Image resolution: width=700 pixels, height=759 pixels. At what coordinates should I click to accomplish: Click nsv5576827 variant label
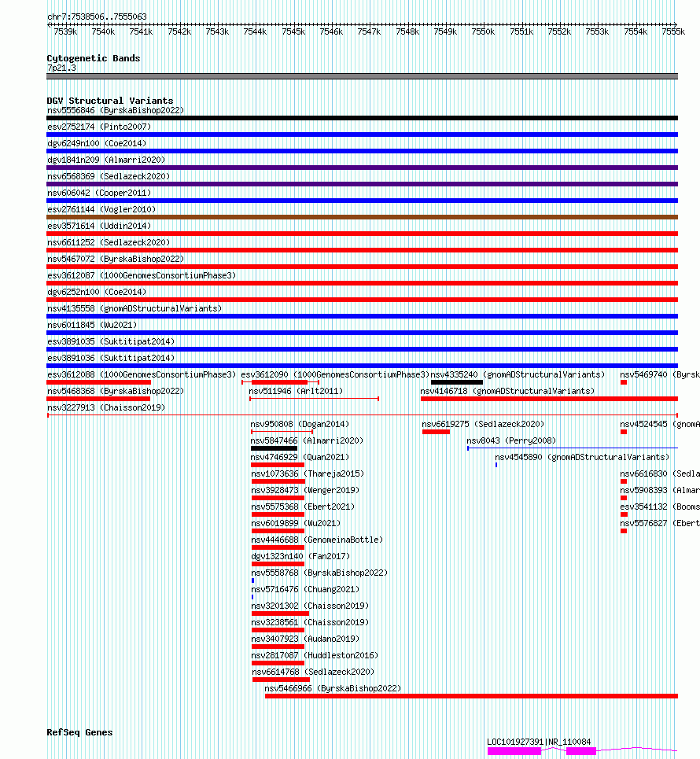click(x=660, y=523)
